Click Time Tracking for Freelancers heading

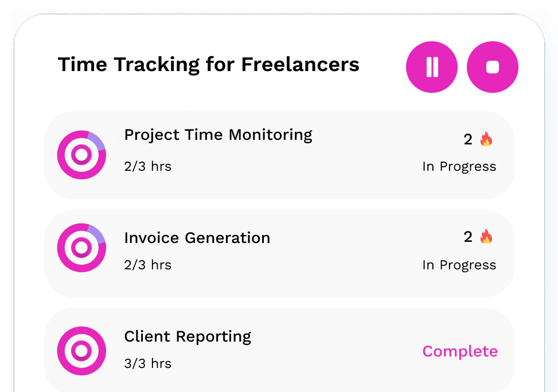(209, 65)
